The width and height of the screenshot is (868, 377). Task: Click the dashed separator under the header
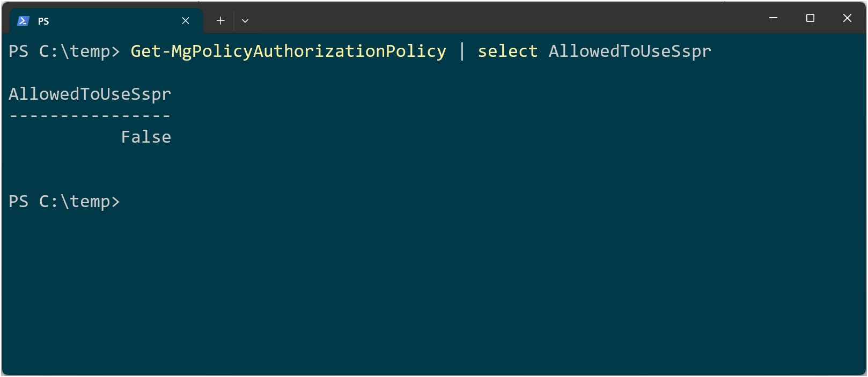click(90, 115)
